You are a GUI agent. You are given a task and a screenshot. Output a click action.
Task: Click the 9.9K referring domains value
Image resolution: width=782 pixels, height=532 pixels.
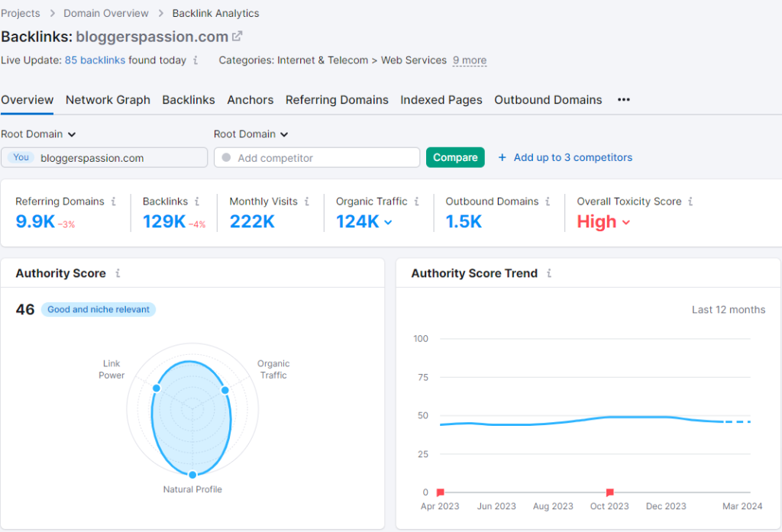tap(35, 221)
